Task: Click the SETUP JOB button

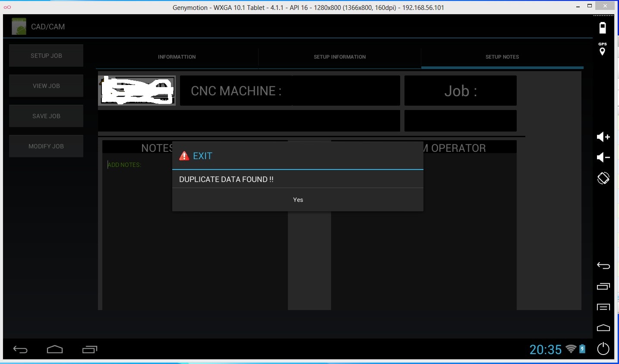Action: 46,56
